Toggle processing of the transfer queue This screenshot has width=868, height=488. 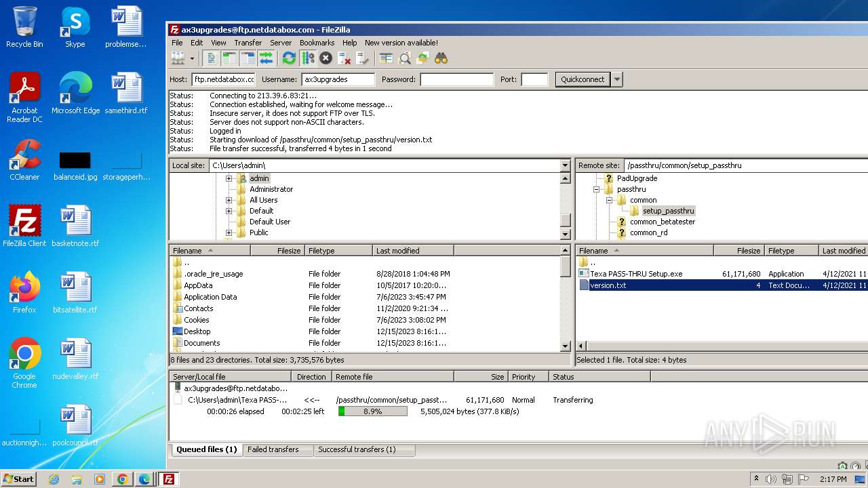(308, 58)
